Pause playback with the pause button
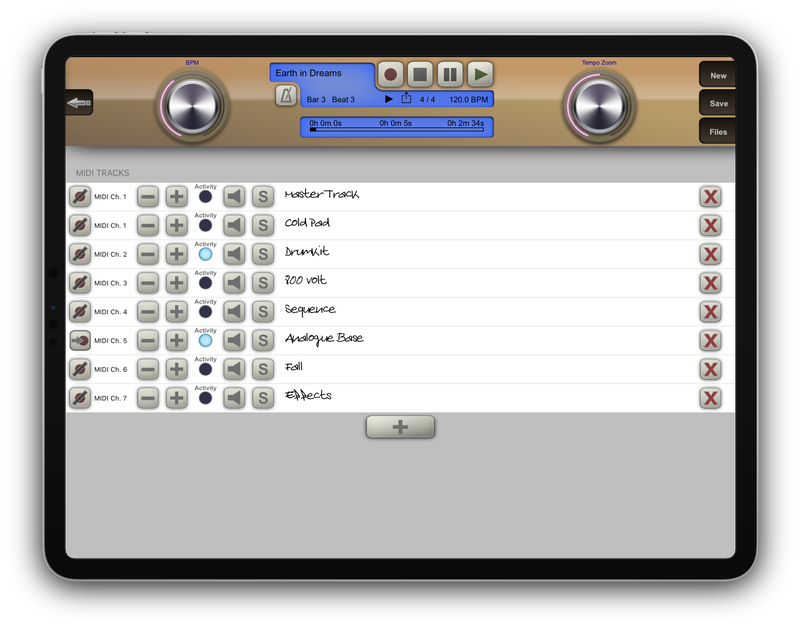The height and width of the screenshot is (628, 800). (x=450, y=74)
